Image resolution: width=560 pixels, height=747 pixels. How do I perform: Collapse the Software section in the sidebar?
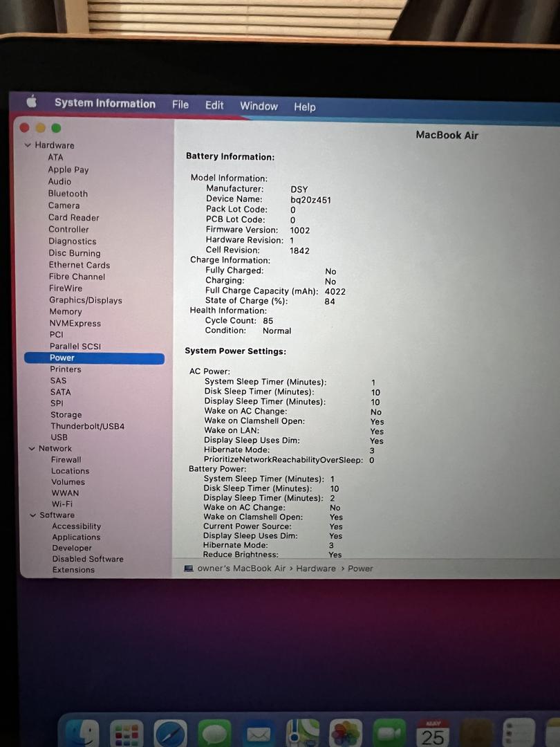[33, 515]
